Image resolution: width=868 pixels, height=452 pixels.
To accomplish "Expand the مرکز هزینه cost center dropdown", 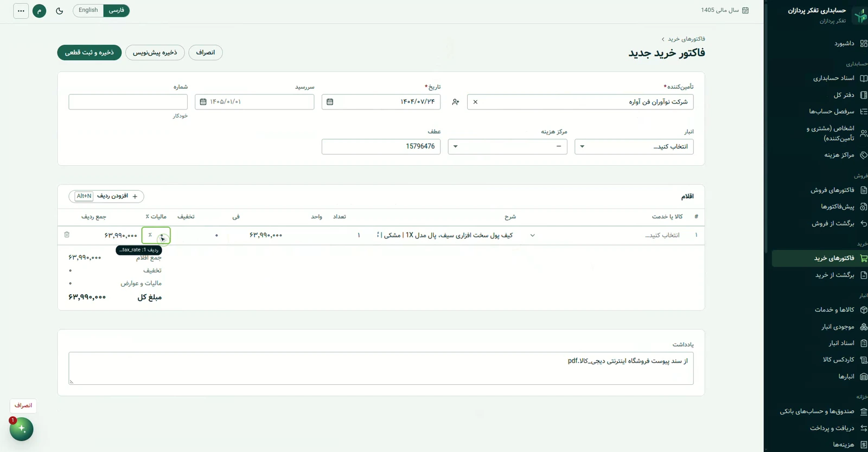I will [x=508, y=147].
